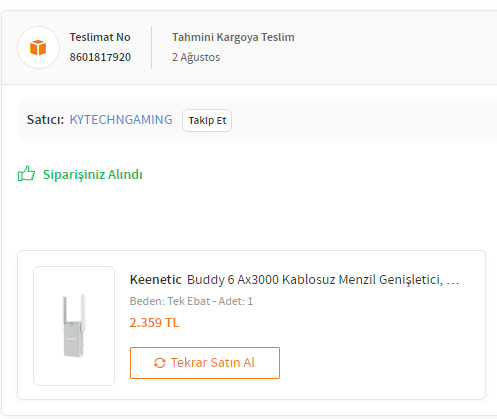Screen dimensions: 497x419
Task: Click the Teslimat No label
Action: 100,37
